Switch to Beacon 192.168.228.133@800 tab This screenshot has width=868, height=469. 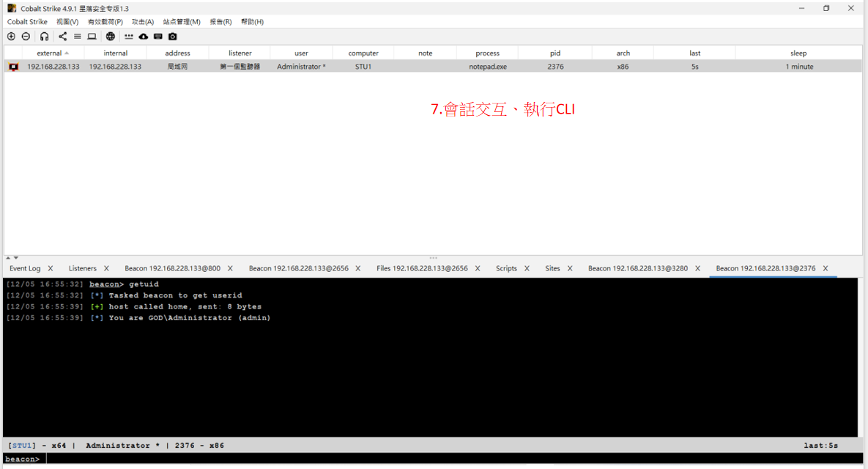tap(172, 268)
